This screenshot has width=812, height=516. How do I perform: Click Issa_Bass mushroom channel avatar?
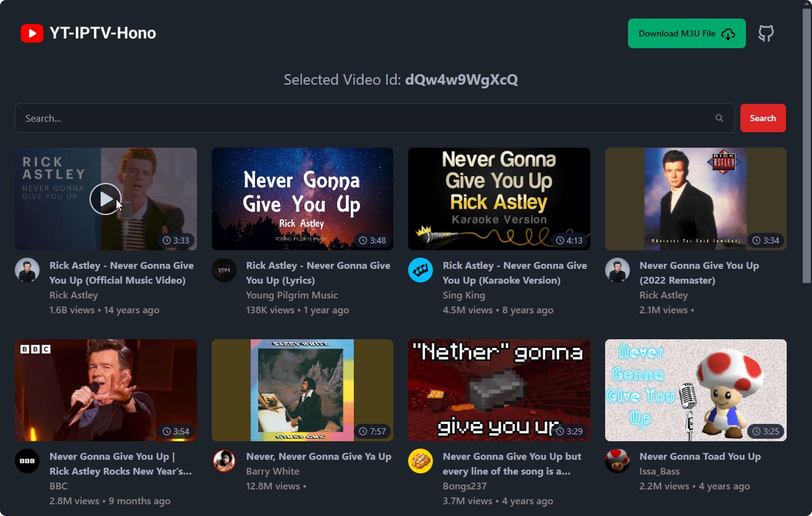point(617,461)
